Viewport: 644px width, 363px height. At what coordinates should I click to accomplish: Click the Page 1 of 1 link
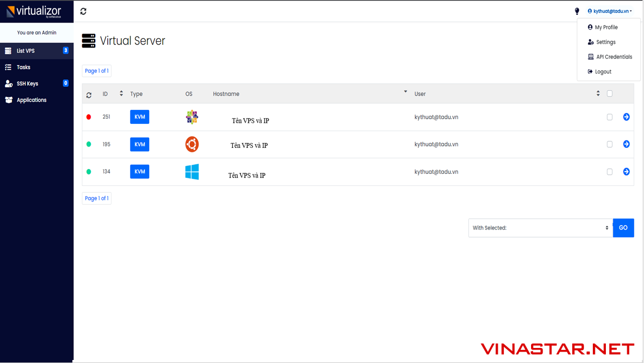point(96,71)
